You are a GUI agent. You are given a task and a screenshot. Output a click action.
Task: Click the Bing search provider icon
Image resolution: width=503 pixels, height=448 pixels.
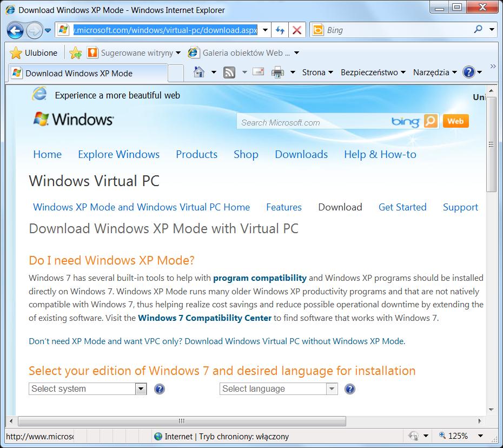coord(318,30)
